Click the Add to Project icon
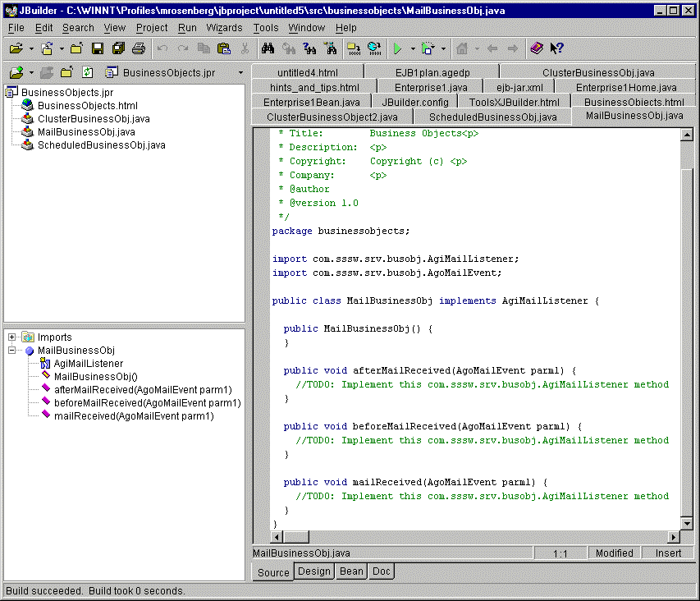This screenshot has width=700, height=601. pos(16,72)
